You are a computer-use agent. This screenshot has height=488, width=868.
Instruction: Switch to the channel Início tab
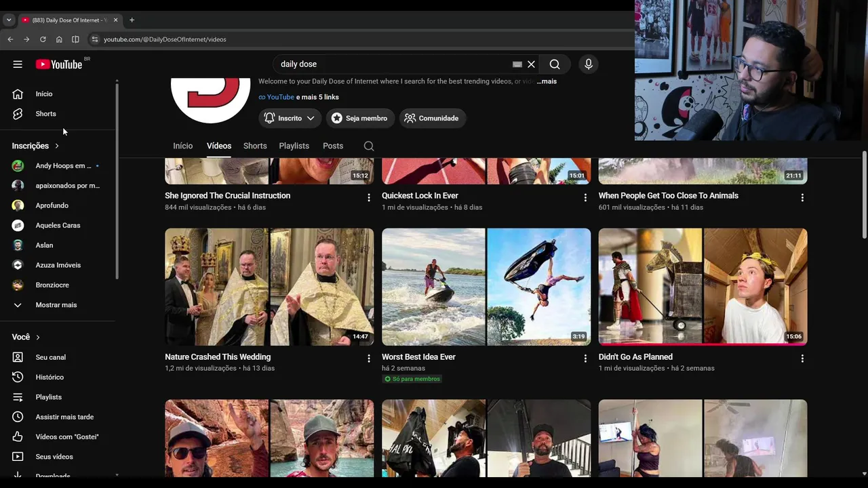click(x=183, y=146)
